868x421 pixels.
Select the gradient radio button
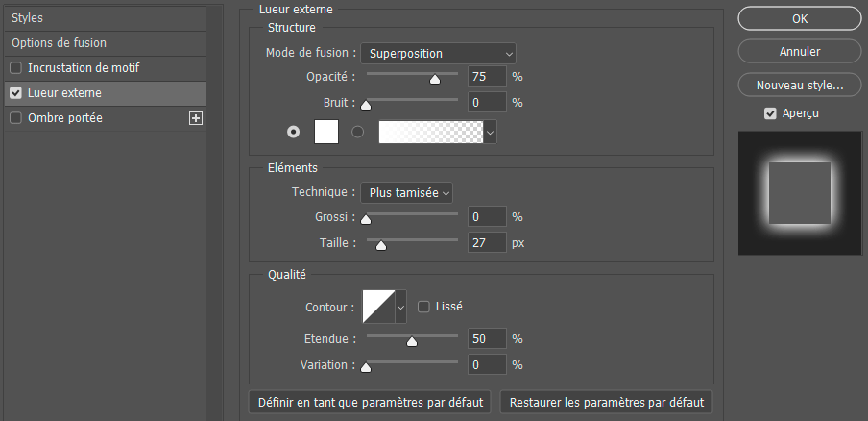[x=358, y=133]
